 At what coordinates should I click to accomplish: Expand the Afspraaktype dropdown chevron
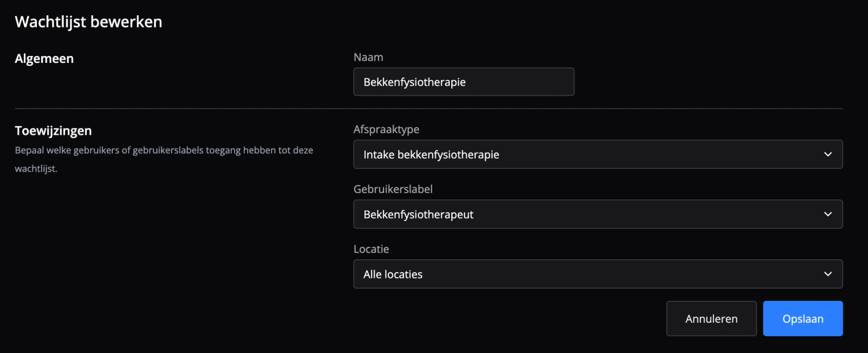828,154
